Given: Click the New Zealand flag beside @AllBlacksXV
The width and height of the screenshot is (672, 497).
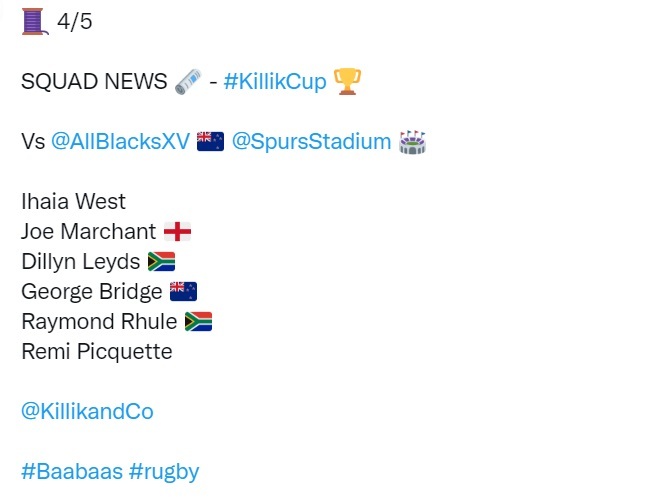Looking at the screenshot, I should (210, 142).
